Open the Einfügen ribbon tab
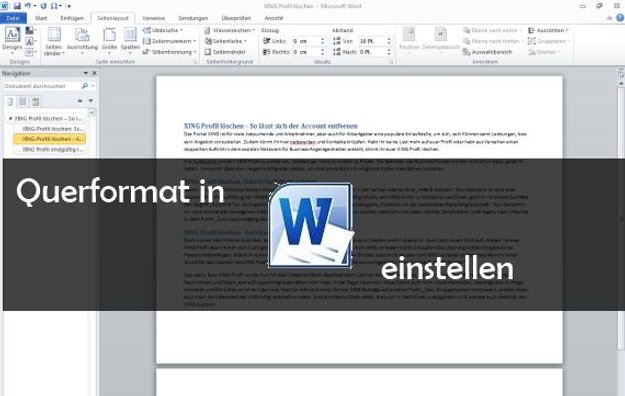 tap(72, 18)
